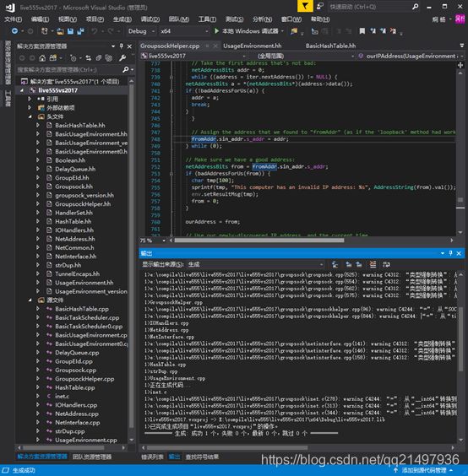
Task: Start the local Windows debugger
Action: point(246,31)
